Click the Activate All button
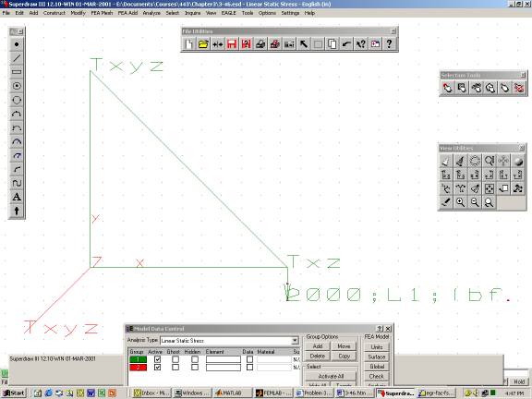Image resolution: width=532 pixels, height=399 pixels. tap(332, 376)
